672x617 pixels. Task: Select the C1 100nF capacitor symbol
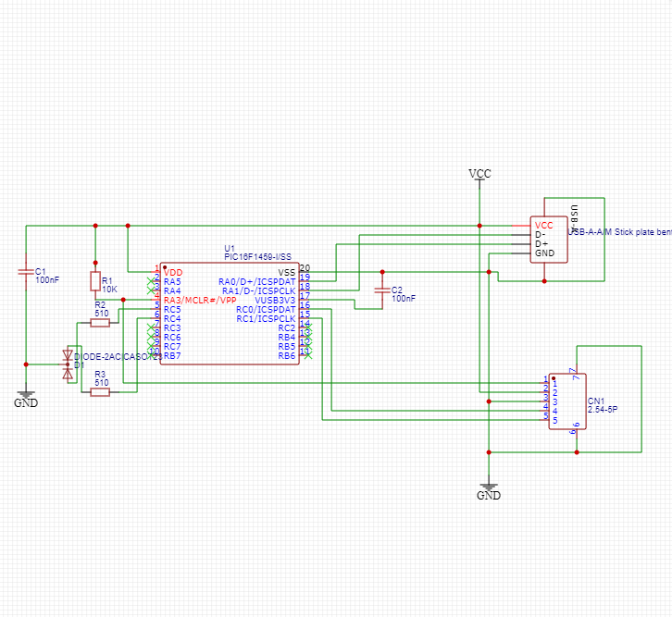click(26, 272)
